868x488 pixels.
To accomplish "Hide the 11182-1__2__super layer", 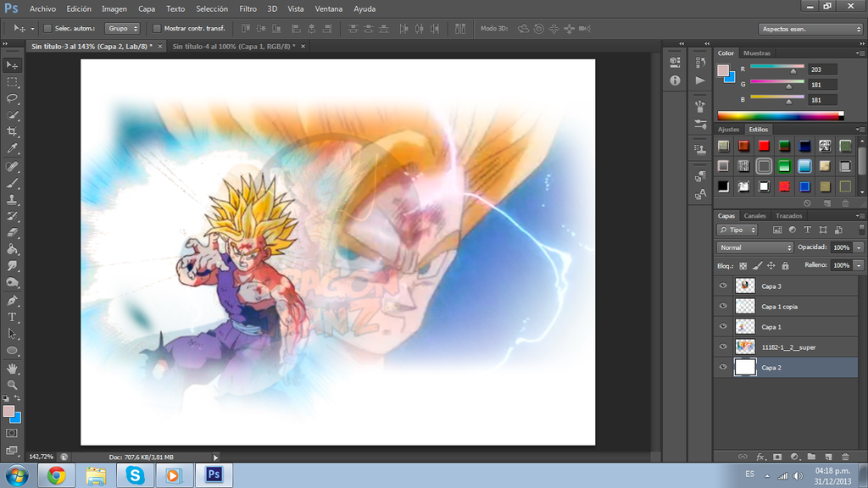I will coord(723,347).
